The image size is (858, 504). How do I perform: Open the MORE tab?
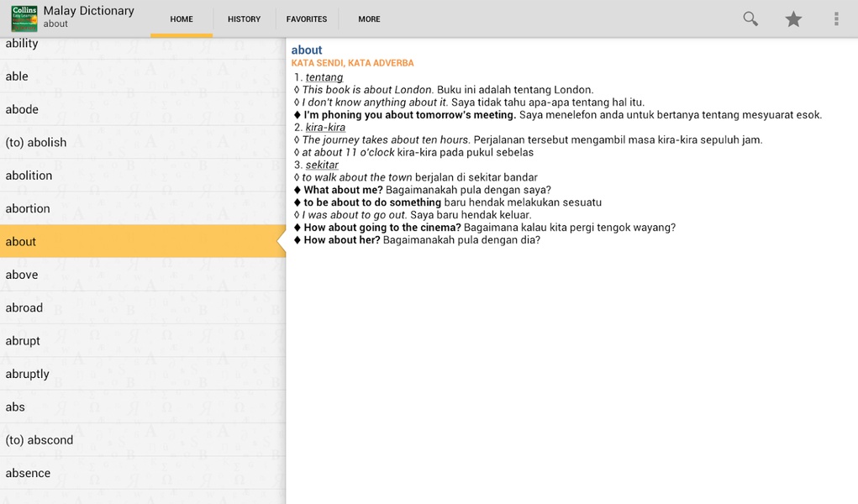tap(370, 19)
